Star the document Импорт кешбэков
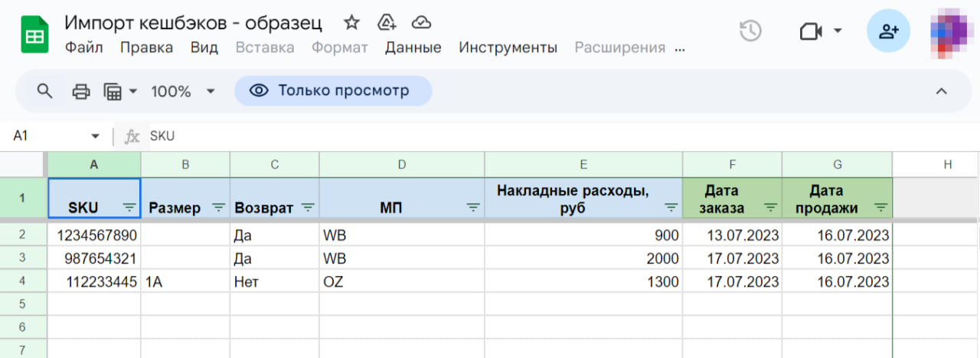The image size is (980, 358). point(351,22)
